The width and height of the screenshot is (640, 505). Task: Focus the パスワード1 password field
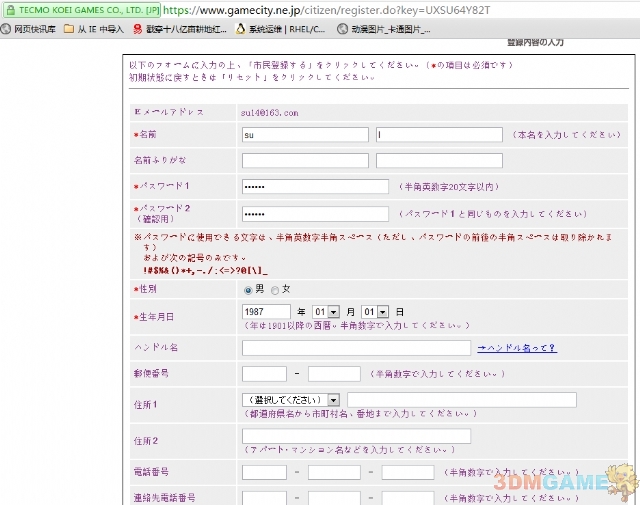point(315,187)
